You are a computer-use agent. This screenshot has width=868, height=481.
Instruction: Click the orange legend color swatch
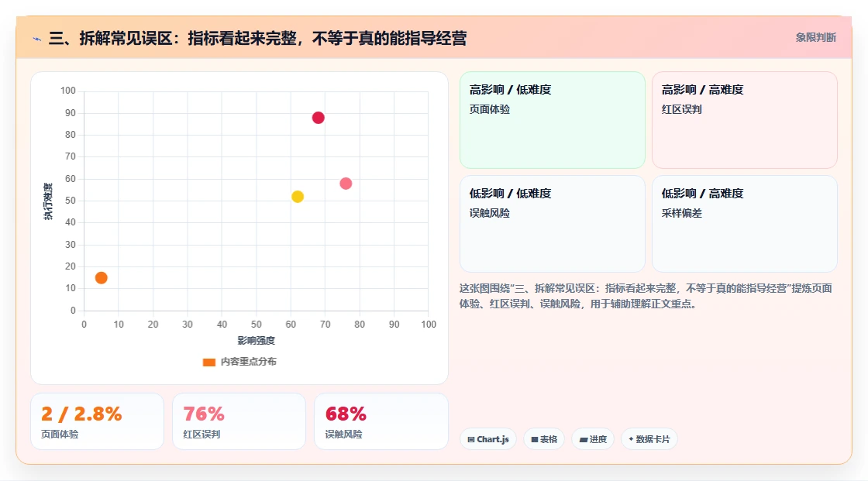pos(208,362)
